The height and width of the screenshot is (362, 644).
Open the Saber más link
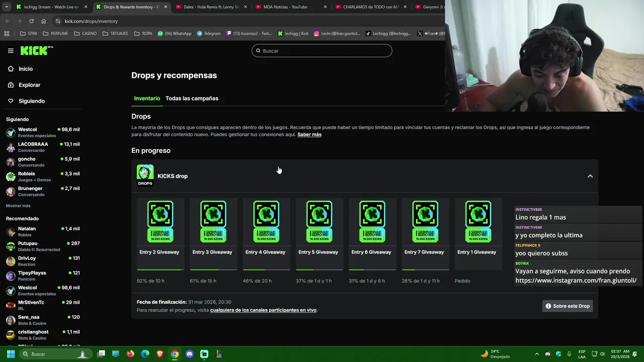(309, 135)
